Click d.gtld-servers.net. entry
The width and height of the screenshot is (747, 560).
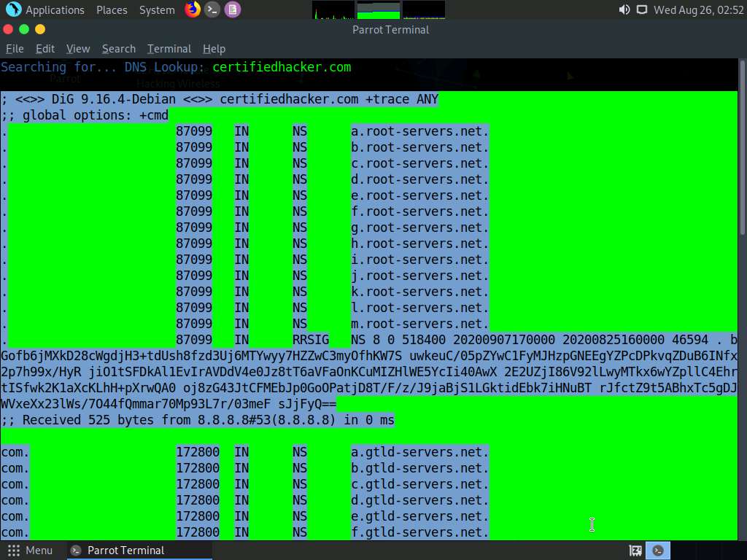click(419, 500)
